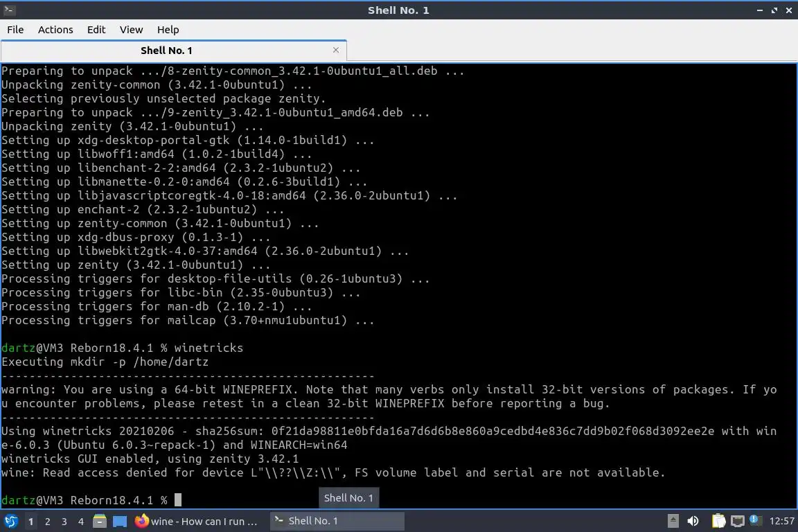Click 'Setting up xdg-desktop-portal-gtk' line

[x=188, y=140]
